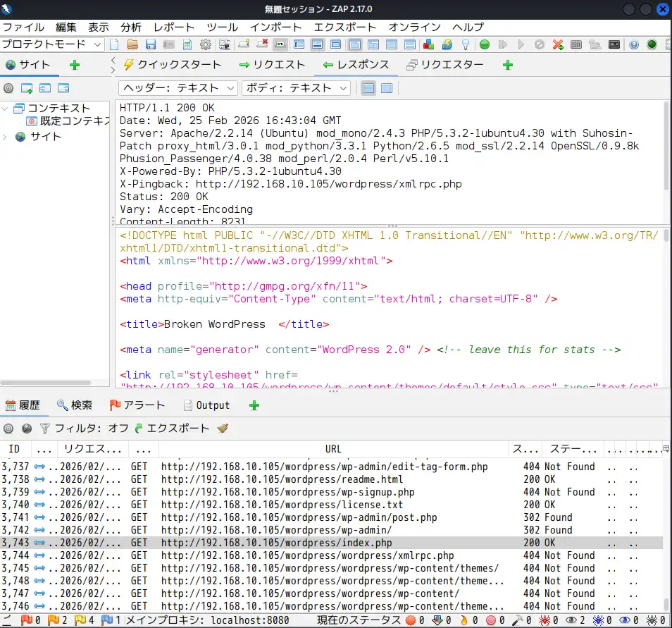Open a saved session via the folder icon
672x628 pixels.
132,44
